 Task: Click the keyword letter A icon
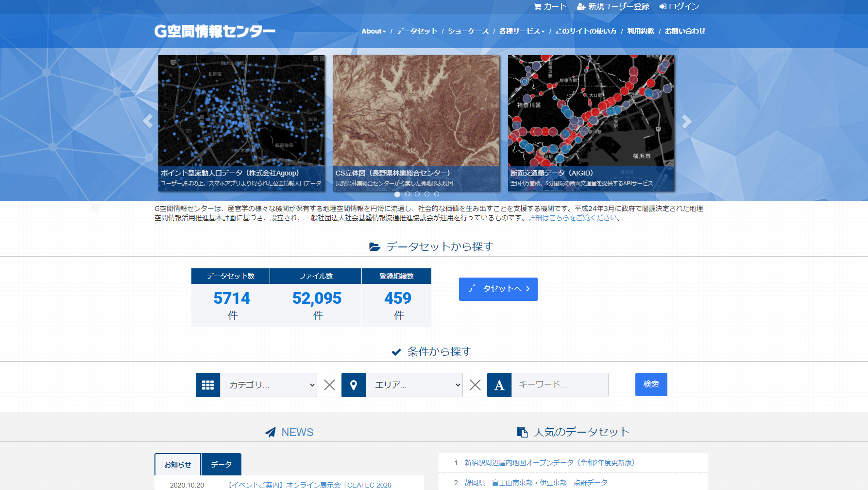[x=499, y=385]
